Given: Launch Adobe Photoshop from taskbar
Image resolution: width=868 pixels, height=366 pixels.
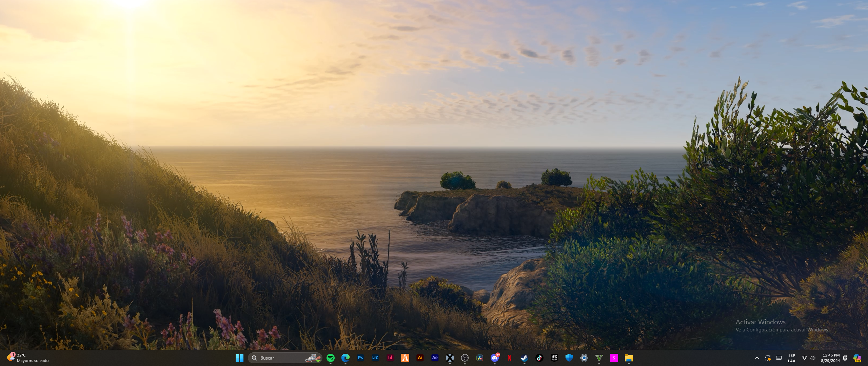Looking at the screenshot, I should click(x=360, y=358).
